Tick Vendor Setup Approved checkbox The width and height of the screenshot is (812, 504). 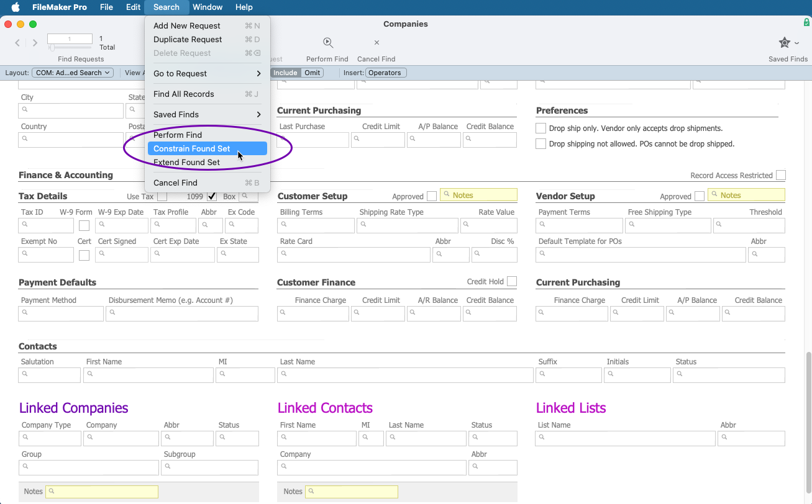point(700,196)
